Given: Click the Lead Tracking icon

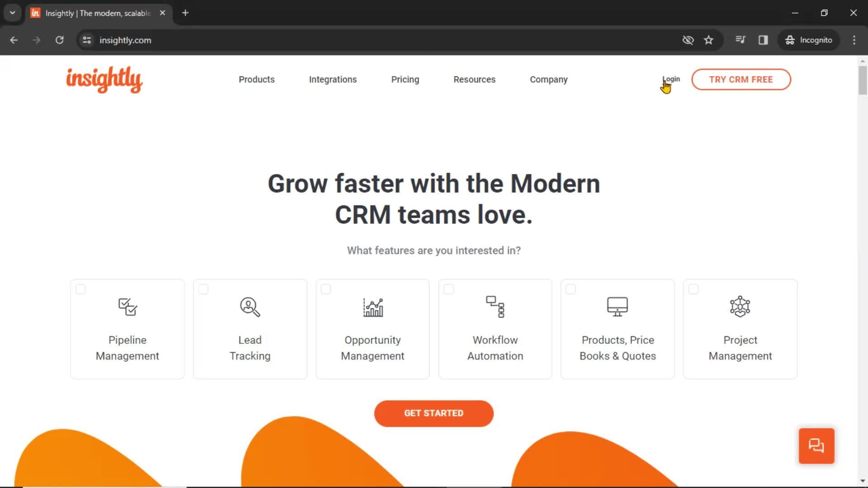Looking at the screenshot, I should tap(250, 306).
